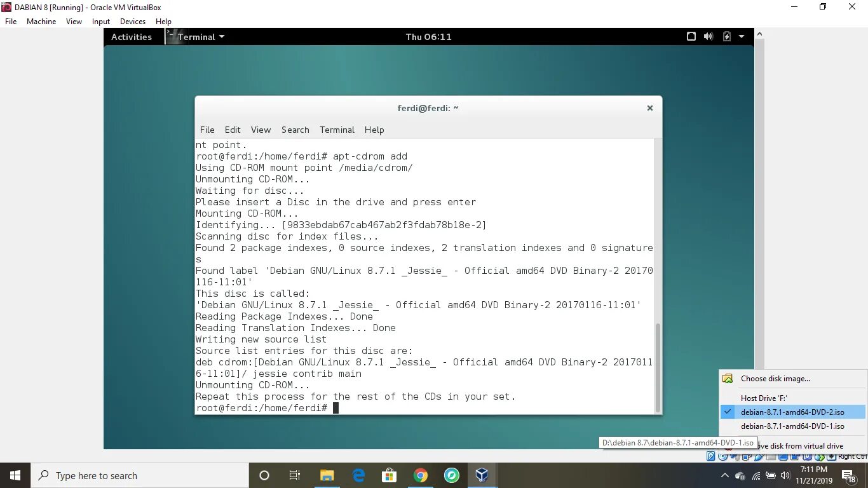Open the Windows notification center
The height and width of the screenshot is (488, 868).
click(x=849, y=476)
